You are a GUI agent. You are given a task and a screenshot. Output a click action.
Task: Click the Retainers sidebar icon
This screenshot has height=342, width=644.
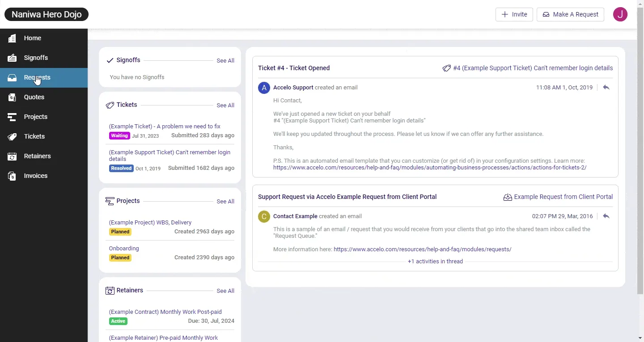pyautogui.click(x=12, y=156)
